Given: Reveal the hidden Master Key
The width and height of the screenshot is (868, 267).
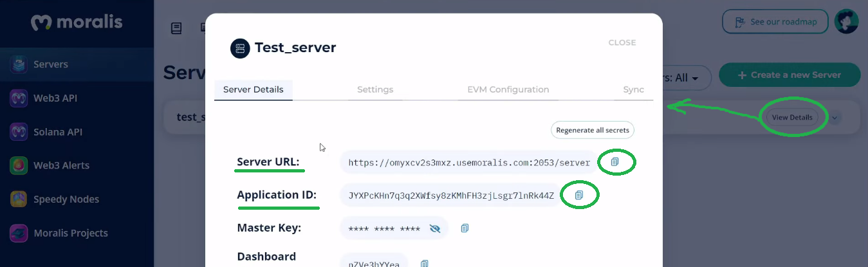Looking at the screenshot, I should point(434,228).
